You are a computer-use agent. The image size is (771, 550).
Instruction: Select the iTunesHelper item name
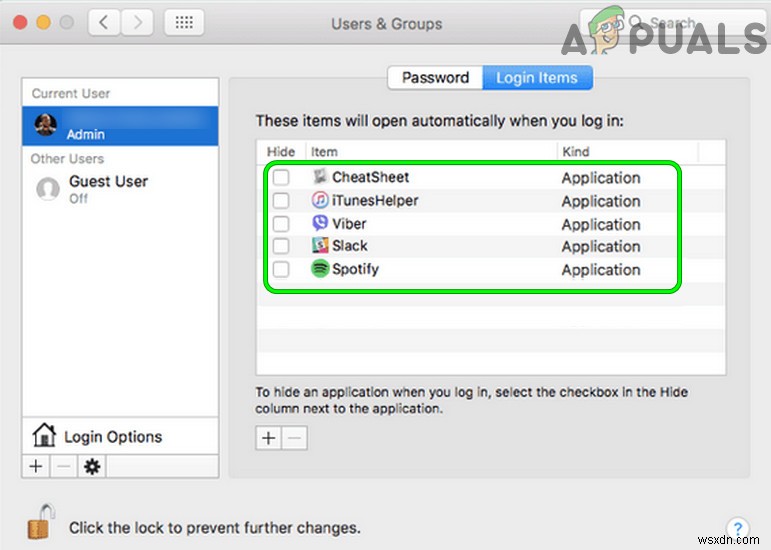click(x=375, y=201)
